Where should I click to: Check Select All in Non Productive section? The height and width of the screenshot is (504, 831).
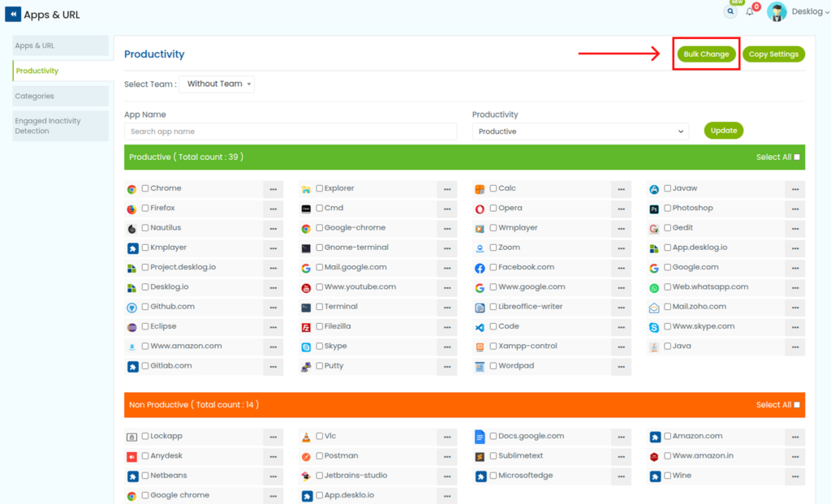(797, 405)
